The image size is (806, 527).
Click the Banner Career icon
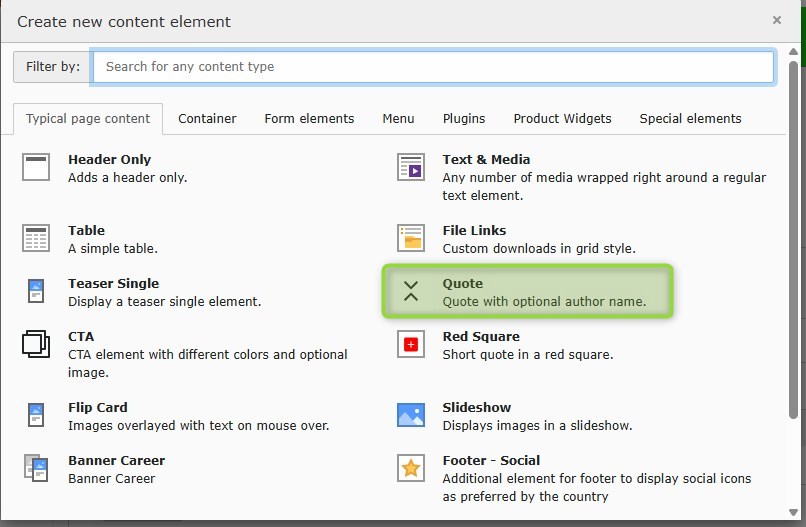coord(36,468)
